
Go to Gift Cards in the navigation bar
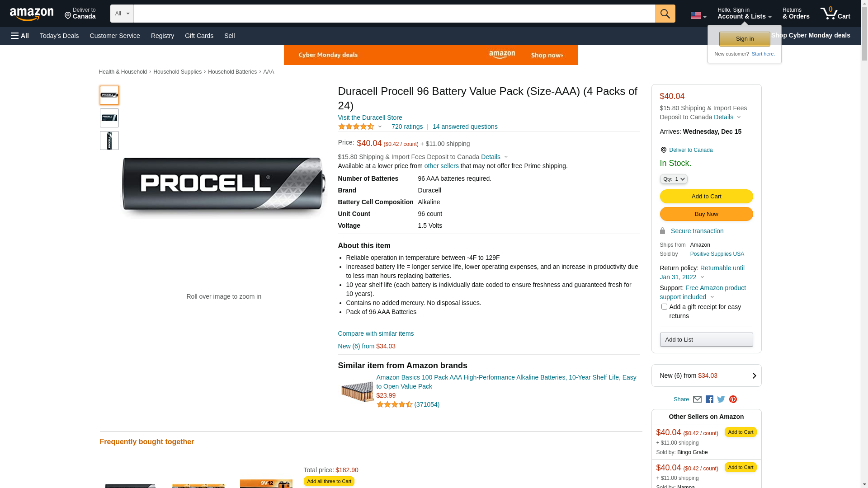pyautogui.click(x=199, y=36)
